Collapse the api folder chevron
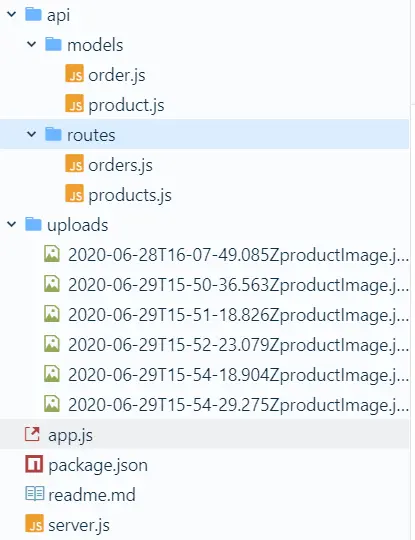The width and height of the screenshot is (415, 540). 12,14
